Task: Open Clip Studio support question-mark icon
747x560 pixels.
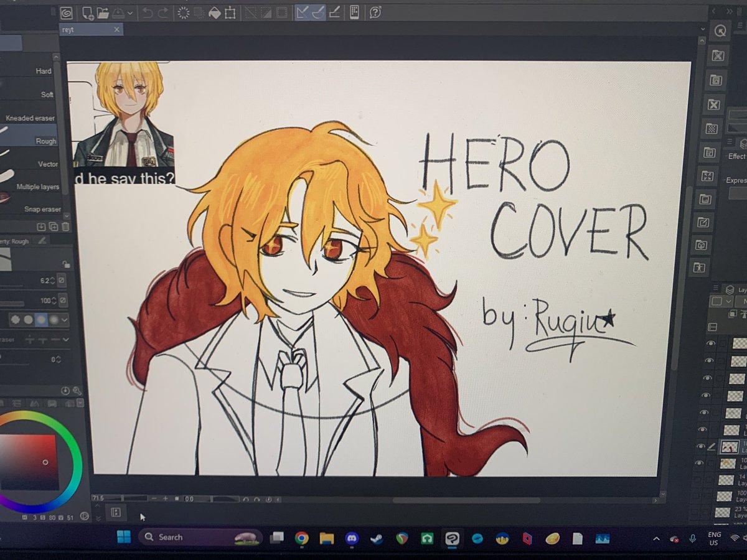Action: [x=375, y=11]
